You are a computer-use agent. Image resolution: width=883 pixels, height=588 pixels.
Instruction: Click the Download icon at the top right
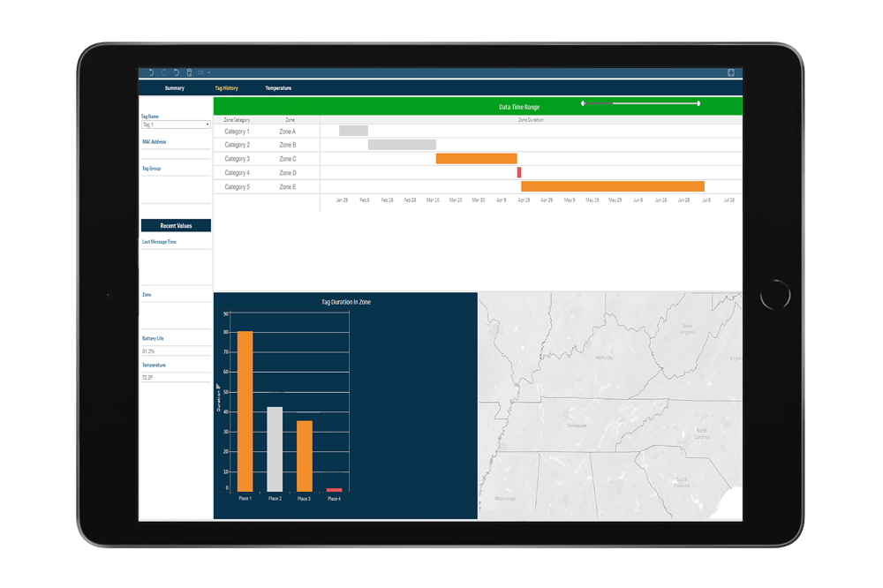[x=731, y=72]
